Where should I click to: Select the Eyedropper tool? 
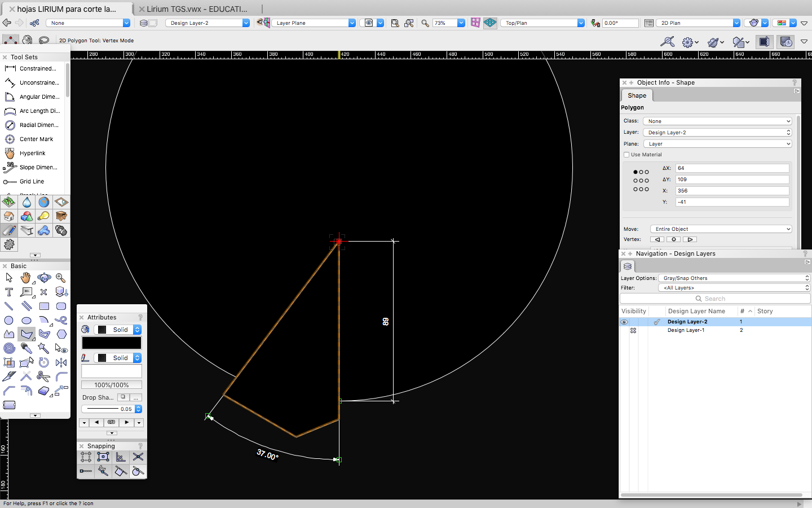27,348
